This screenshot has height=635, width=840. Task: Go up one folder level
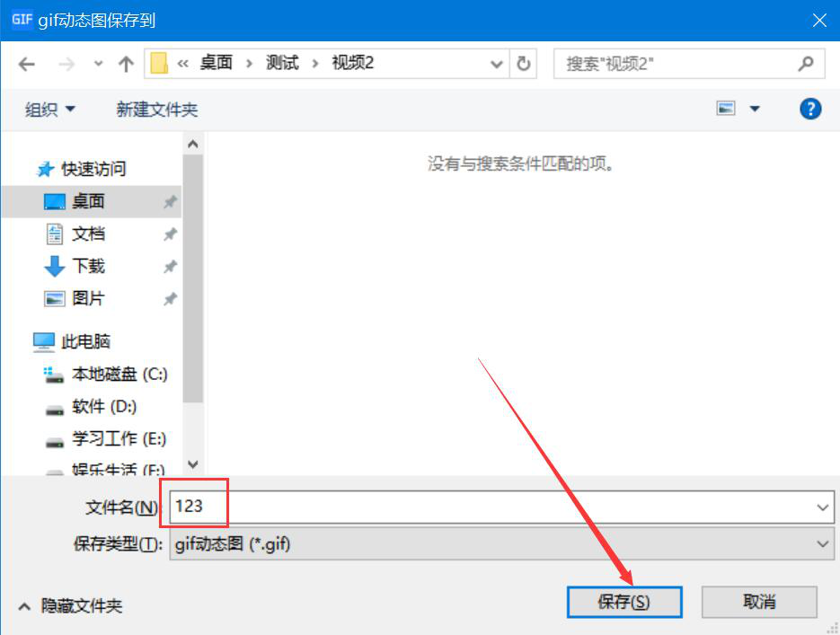click(x=126, y=65)
